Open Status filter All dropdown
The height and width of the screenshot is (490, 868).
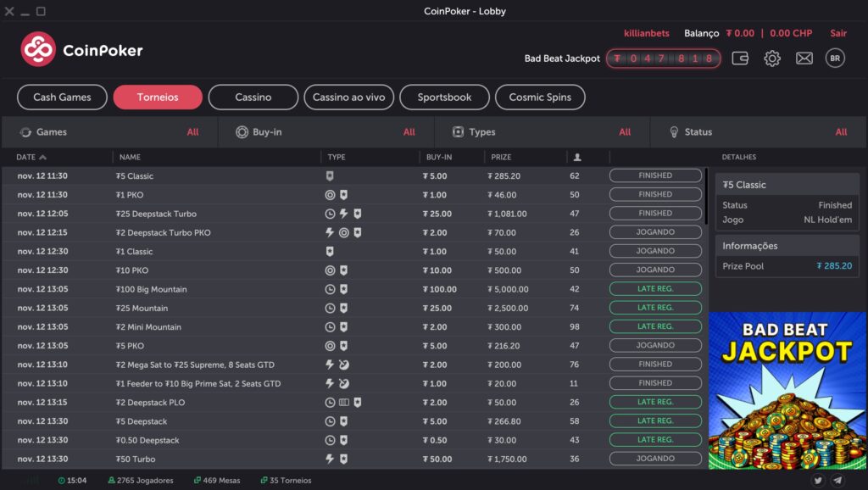click(x=842, y=131)
